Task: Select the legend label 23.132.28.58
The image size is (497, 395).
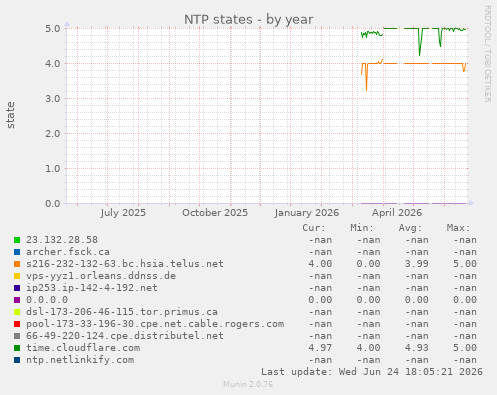Action: 62,240
